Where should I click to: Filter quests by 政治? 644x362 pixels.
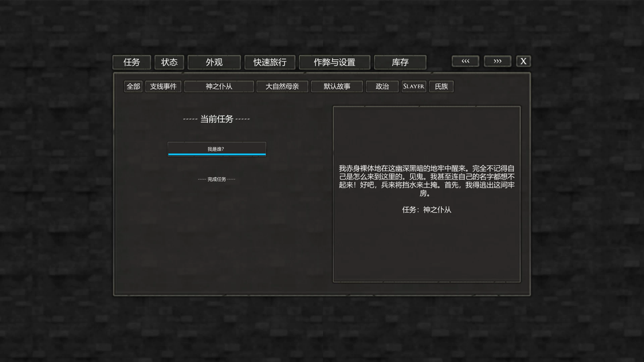(x=382, y=86)
